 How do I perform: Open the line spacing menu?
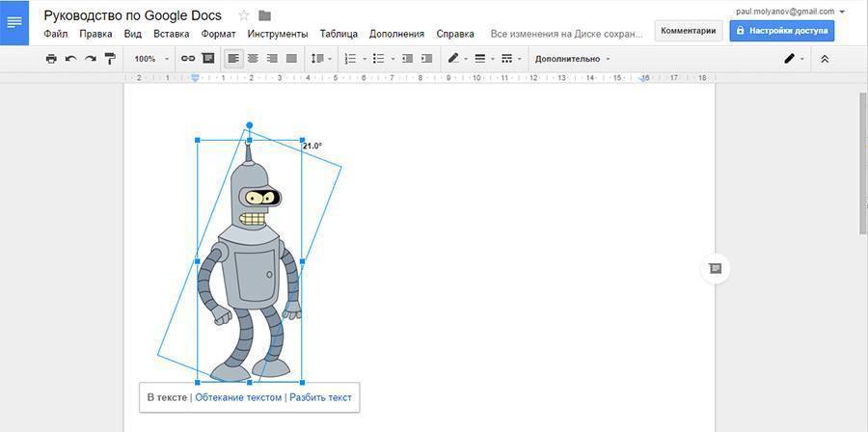321,59
